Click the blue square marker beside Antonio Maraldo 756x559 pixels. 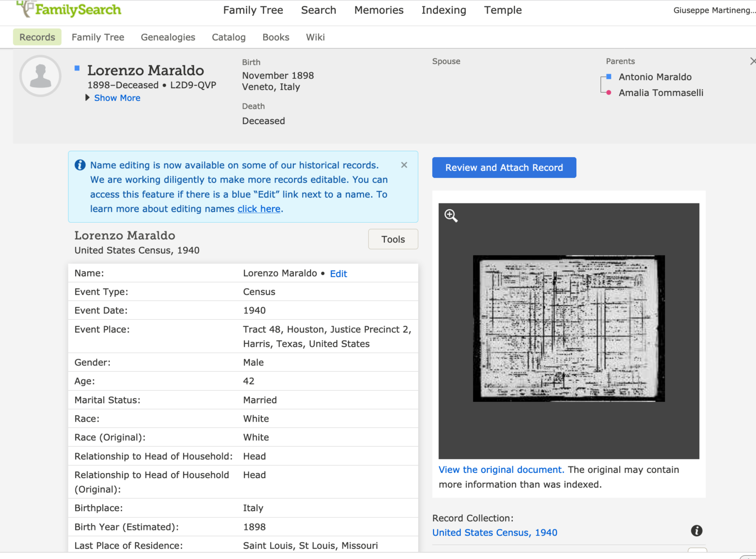pyautogui.click(x=608, y=77)
